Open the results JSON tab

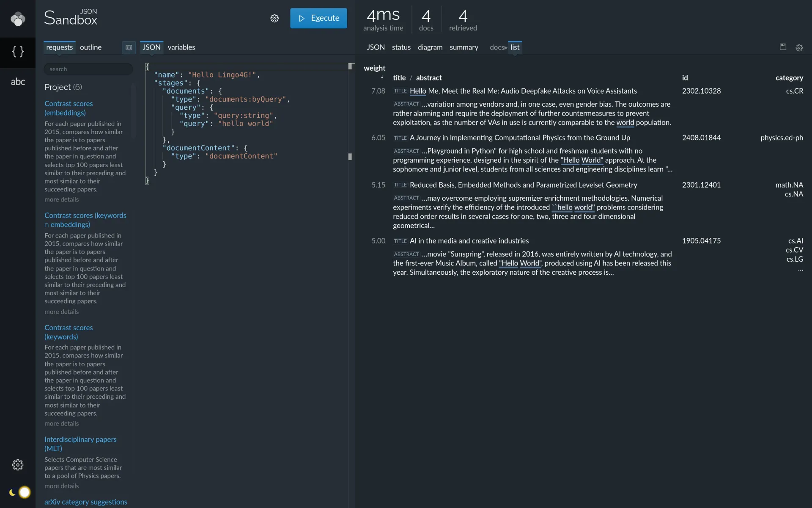click(376, 47)
